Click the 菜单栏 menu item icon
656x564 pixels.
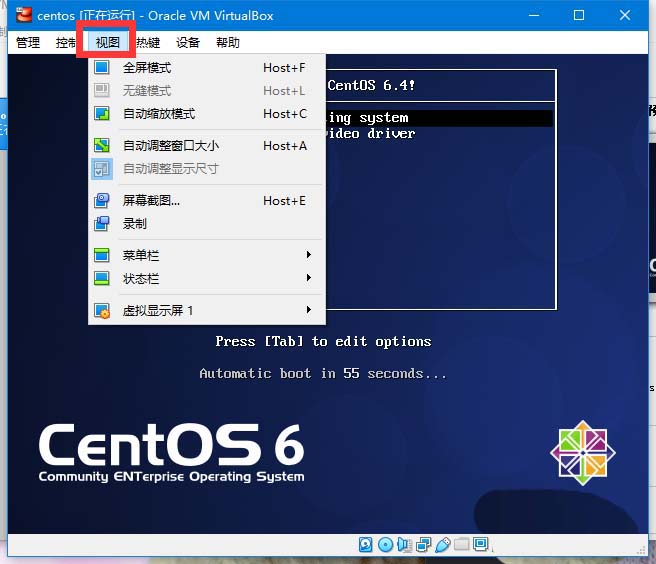point(102,255)
